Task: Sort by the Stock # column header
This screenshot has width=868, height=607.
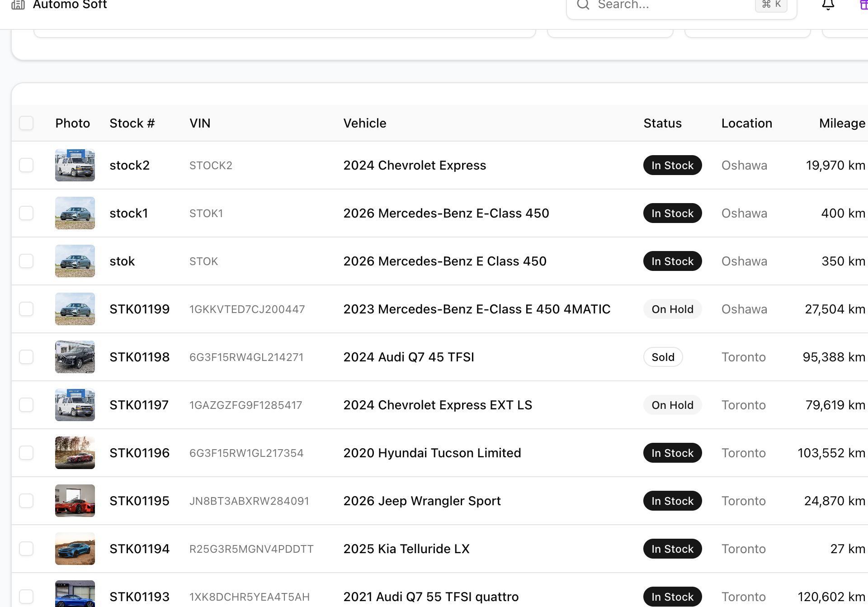Action: point(132,123)
